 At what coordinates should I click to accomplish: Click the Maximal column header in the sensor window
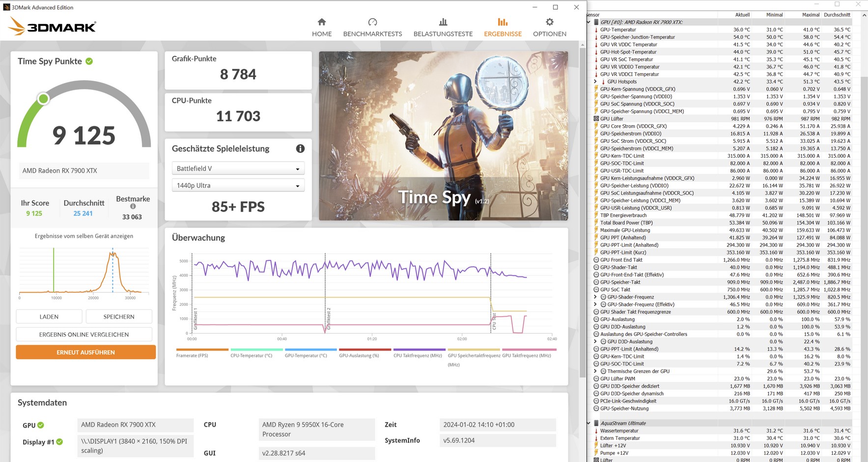[x=811, y=15]
